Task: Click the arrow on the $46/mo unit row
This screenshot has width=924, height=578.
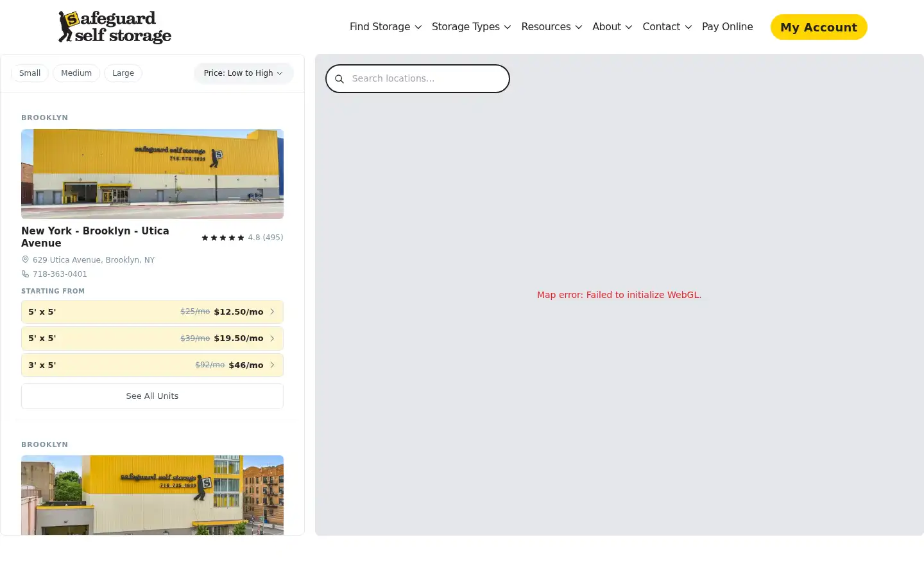Action: [x=272, y=365]
